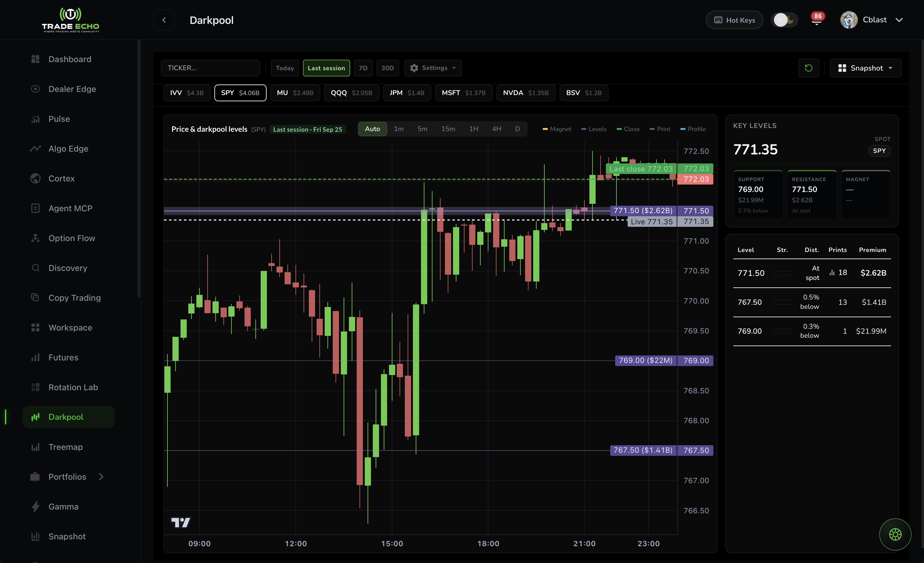Toggle the Profile legend series
This screenshot has width=924, height=563.
point(693,129)
